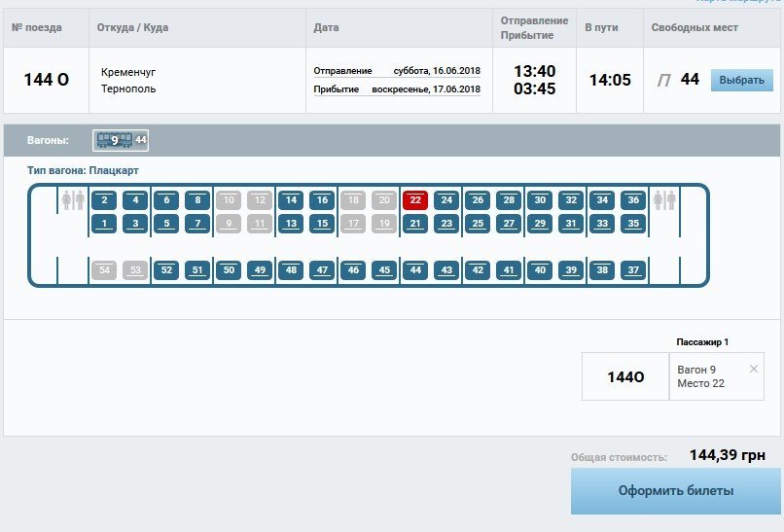The width and height of the screenshot is (784, 532).
Task: Click train number 144 О in results row
Action: 46,80
